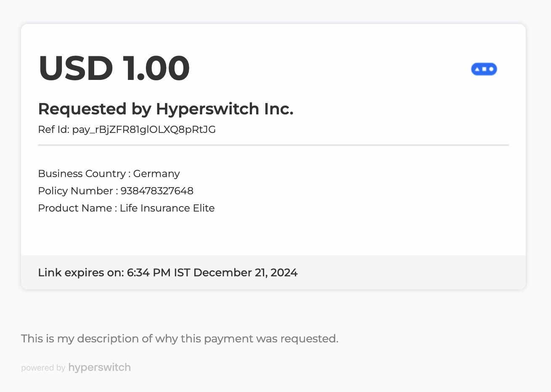Click the 'powered by' footer text
This screenshot has width=551, height=392.
(x=43, y=368)
